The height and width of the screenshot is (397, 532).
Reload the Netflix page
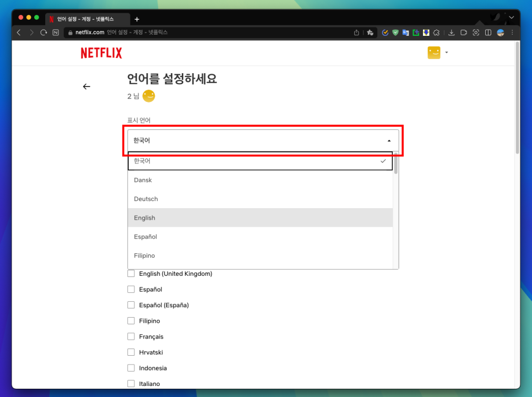(44, 32)
